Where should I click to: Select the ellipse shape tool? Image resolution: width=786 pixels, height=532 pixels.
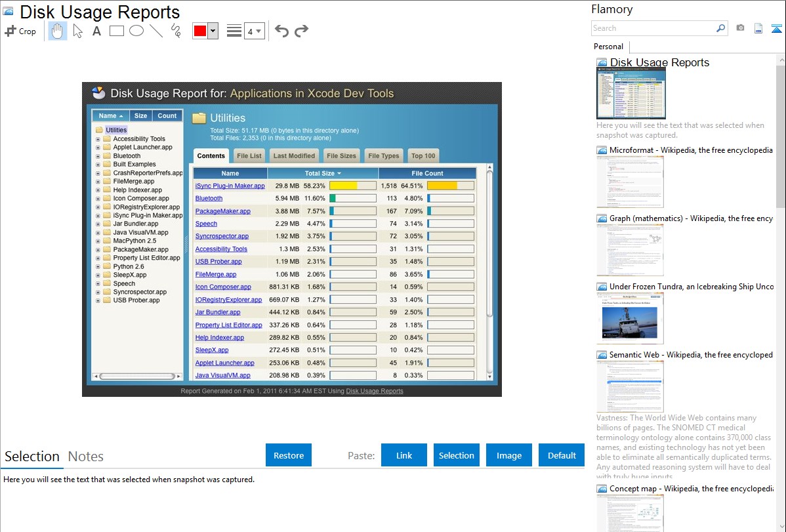point(136,31)
